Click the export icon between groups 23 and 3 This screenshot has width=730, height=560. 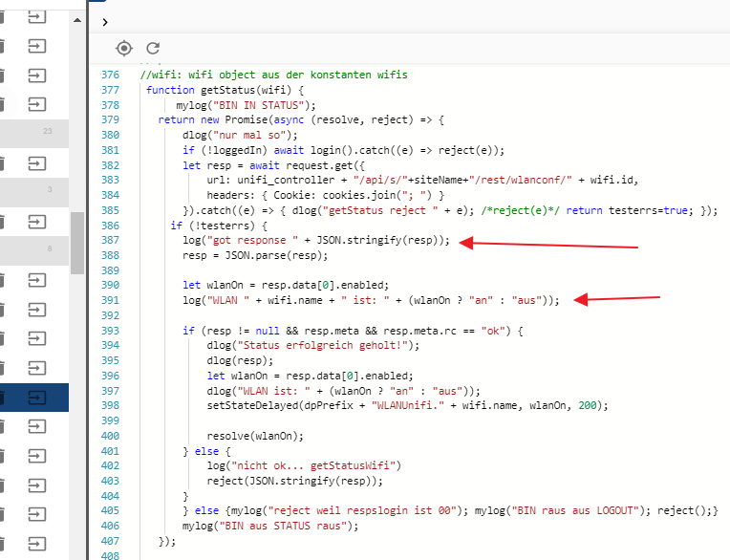[36, 163]
